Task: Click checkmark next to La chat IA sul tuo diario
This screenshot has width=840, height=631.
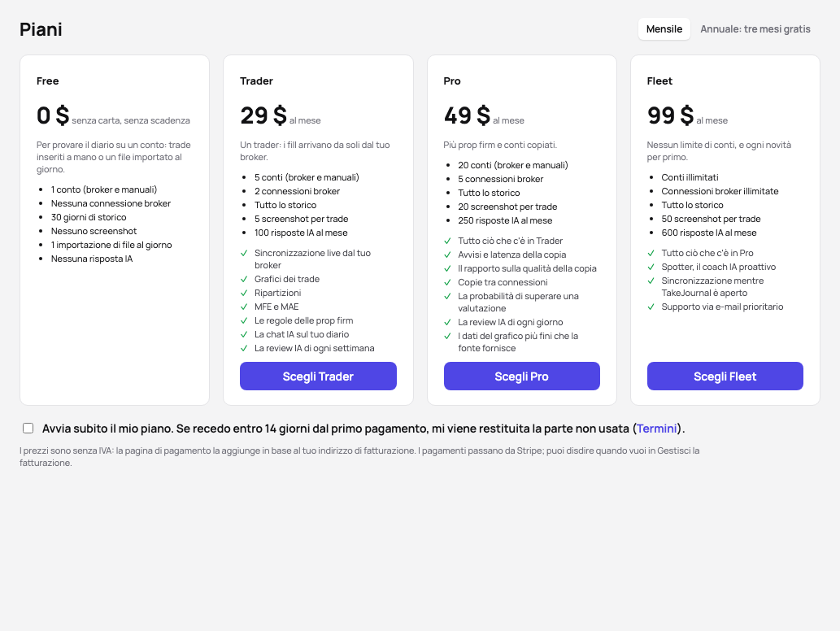Action: point(244,334)
